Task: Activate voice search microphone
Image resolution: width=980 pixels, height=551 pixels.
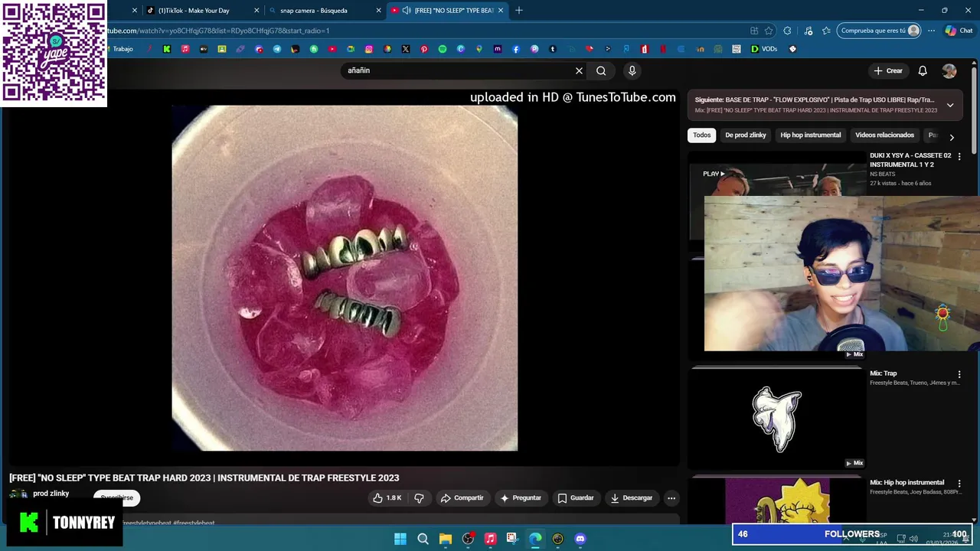Action: [632, 70]
